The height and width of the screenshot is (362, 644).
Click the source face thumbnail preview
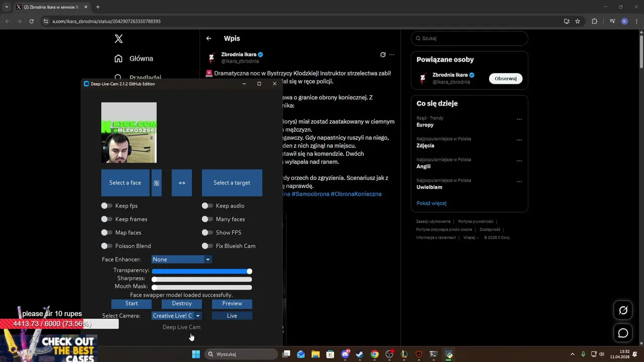(129, 133)
